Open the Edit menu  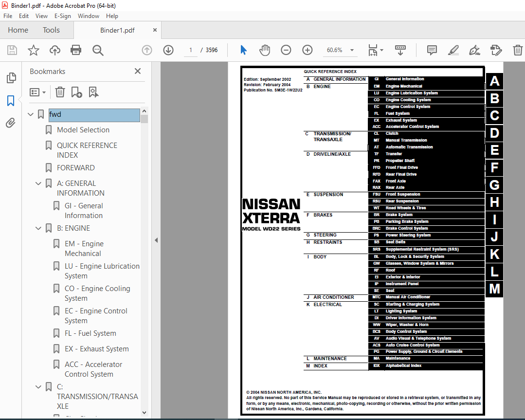click(24, 16)
